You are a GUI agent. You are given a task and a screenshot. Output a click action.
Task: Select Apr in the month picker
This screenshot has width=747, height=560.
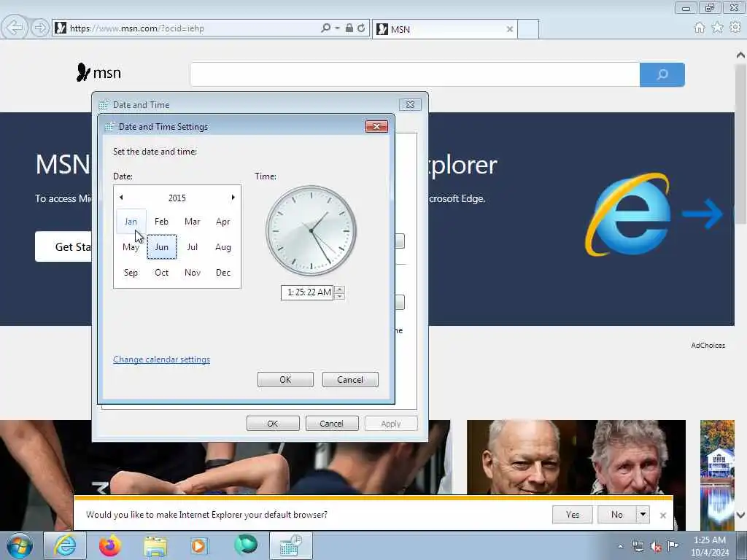tap(223, 222)
